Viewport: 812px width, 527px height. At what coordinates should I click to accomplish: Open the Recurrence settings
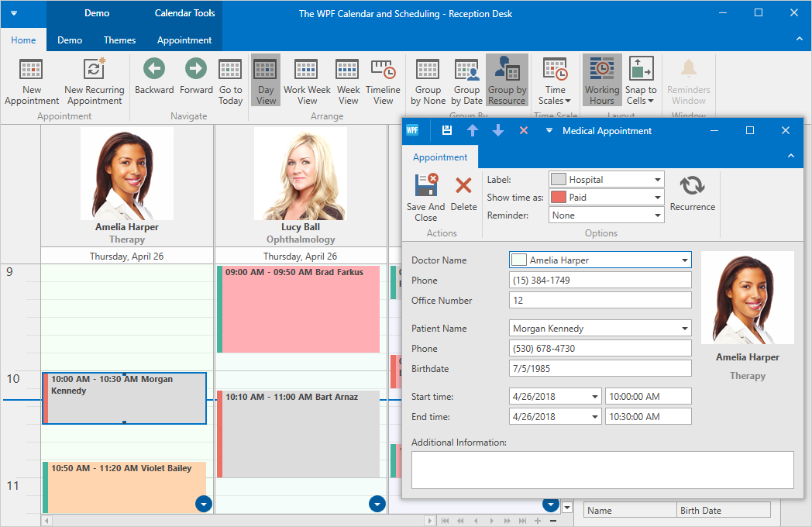pyautogui.click(x=692, y=186)
